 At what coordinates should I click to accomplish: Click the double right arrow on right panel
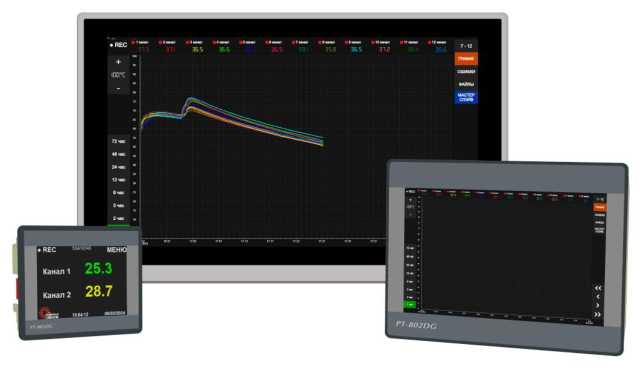(597, 314)
